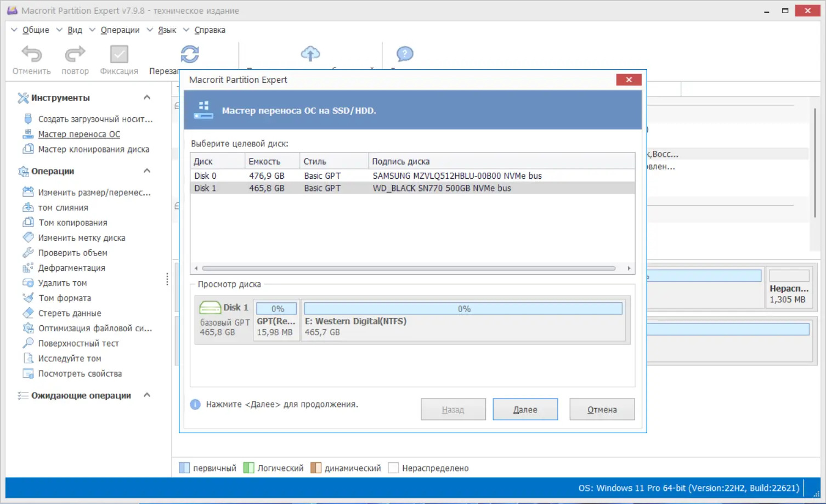Screen dimensions: 826x504
Task: Click the merge volume (том слияния) icon
Action: pyautogui.click(x=28, y=207)
